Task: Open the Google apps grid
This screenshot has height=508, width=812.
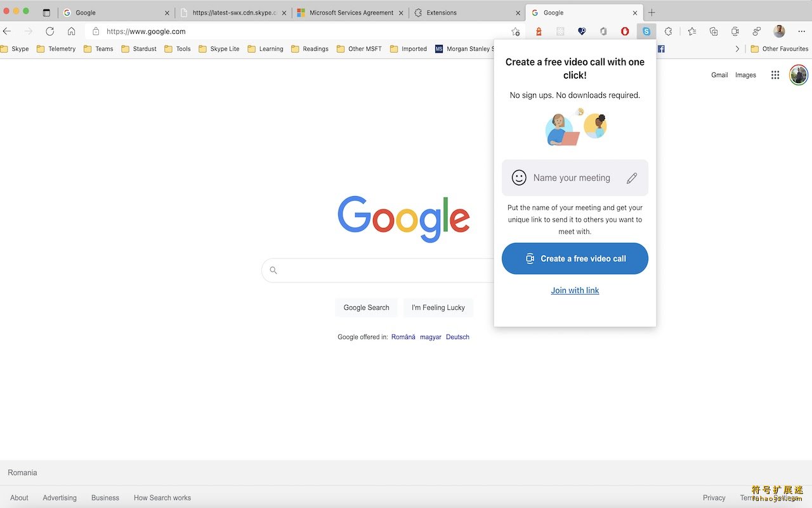Action: (775, 75)
